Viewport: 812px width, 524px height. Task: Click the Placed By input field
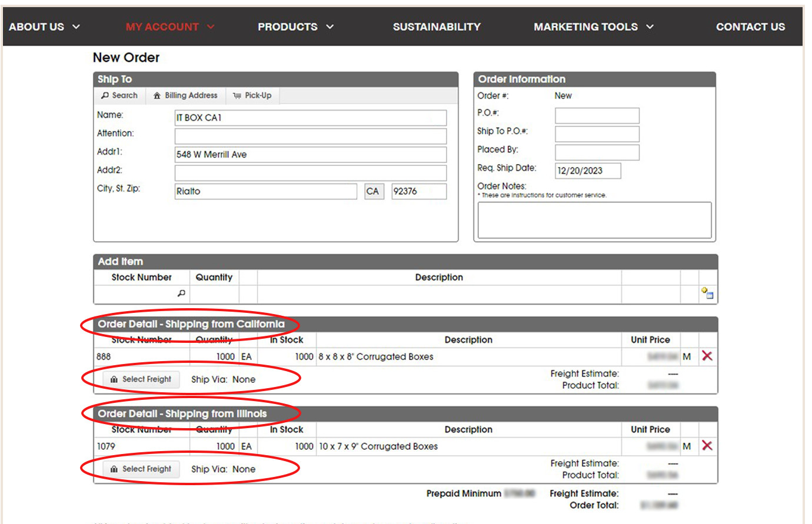point(597,152)
